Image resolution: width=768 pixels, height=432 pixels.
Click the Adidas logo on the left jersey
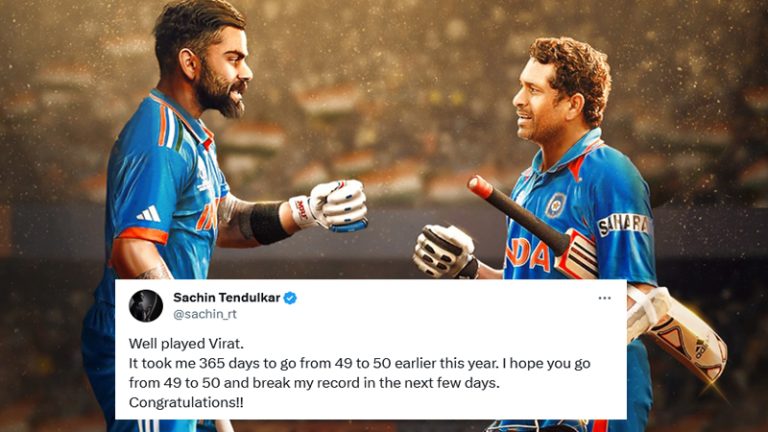pyautogui.click(x=149, y=214)
